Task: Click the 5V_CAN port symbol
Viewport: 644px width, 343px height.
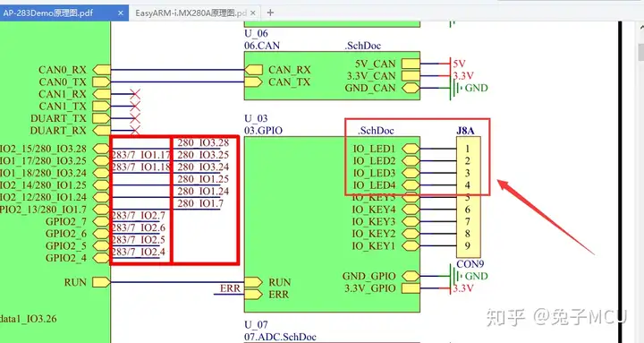Action: [411, 64]
